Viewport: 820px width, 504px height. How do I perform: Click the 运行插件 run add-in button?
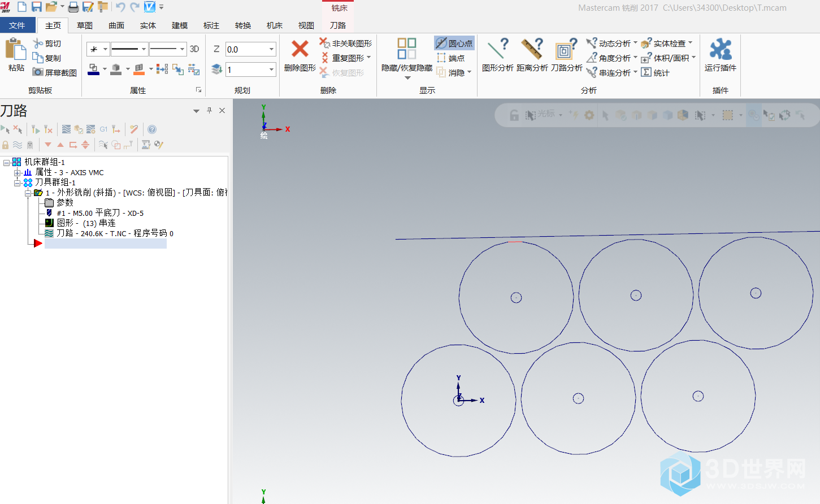click(721, 55)
